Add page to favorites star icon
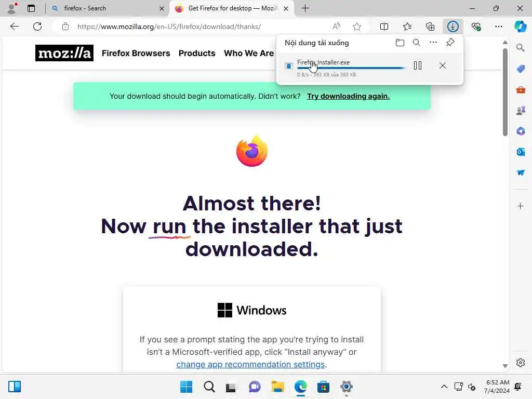The image size is (532, 399). tap(356, 26)
